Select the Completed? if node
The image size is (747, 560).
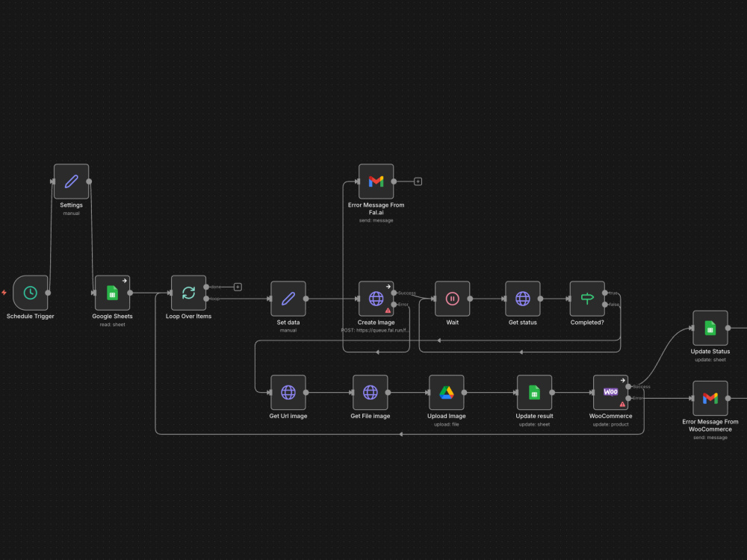coord(587,299)
